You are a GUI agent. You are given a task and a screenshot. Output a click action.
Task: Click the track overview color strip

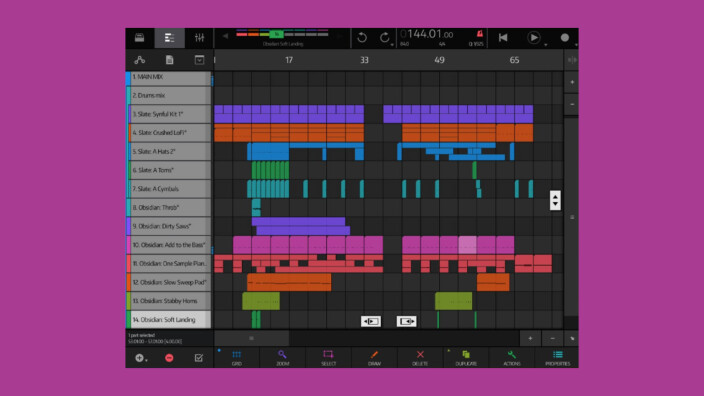point(282,34)
